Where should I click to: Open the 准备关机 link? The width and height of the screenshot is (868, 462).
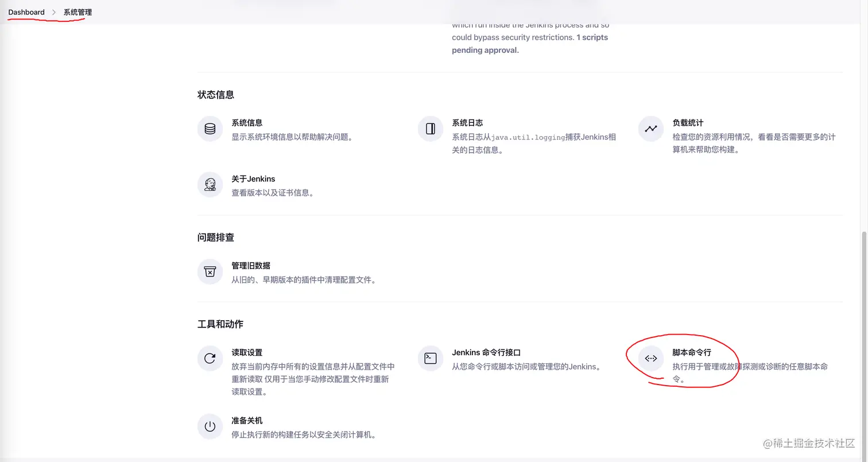[247, 421]
